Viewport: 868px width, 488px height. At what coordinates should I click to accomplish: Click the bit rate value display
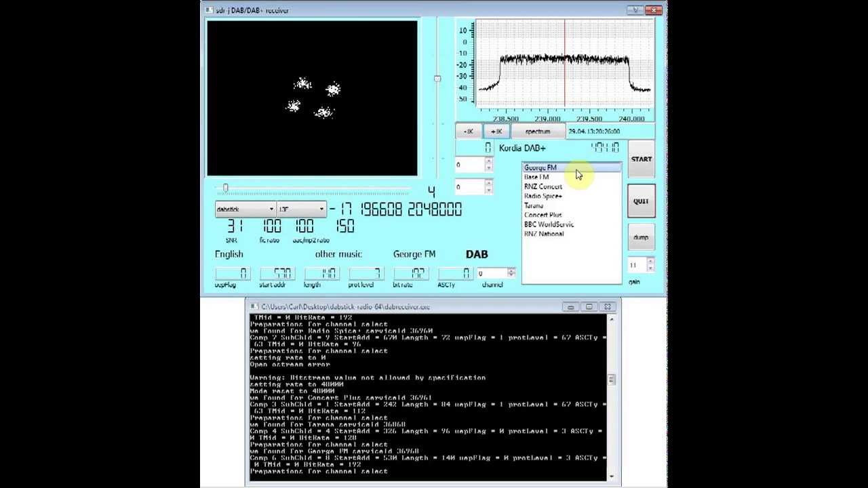(x=410, y=273)
